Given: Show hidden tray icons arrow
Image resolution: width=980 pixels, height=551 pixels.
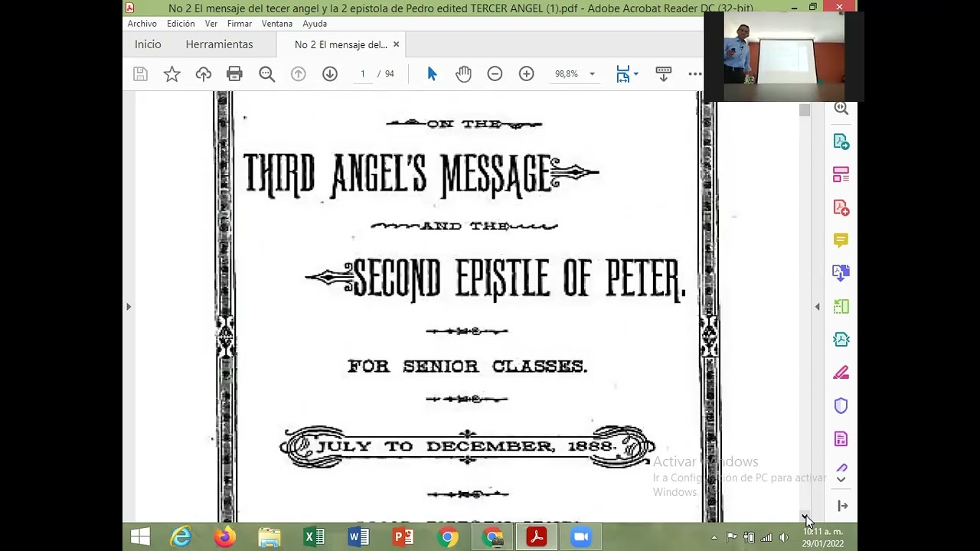Looking at the screenshot, I should (714, 537).
